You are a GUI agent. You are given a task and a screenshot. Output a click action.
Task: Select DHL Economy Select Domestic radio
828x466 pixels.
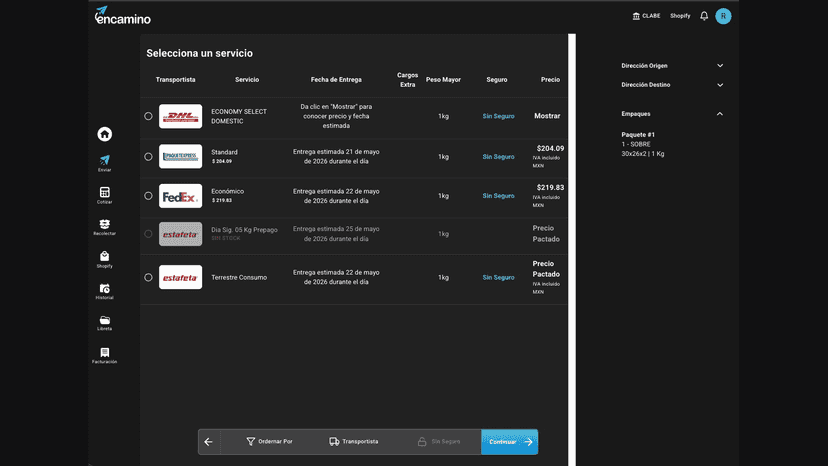[x=148, y=116]
